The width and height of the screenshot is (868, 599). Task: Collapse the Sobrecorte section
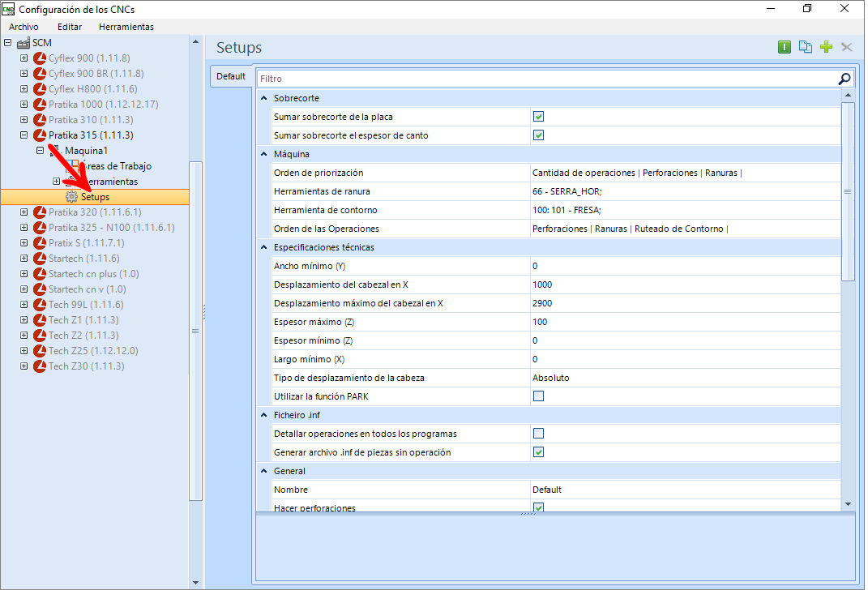[264, 98]
